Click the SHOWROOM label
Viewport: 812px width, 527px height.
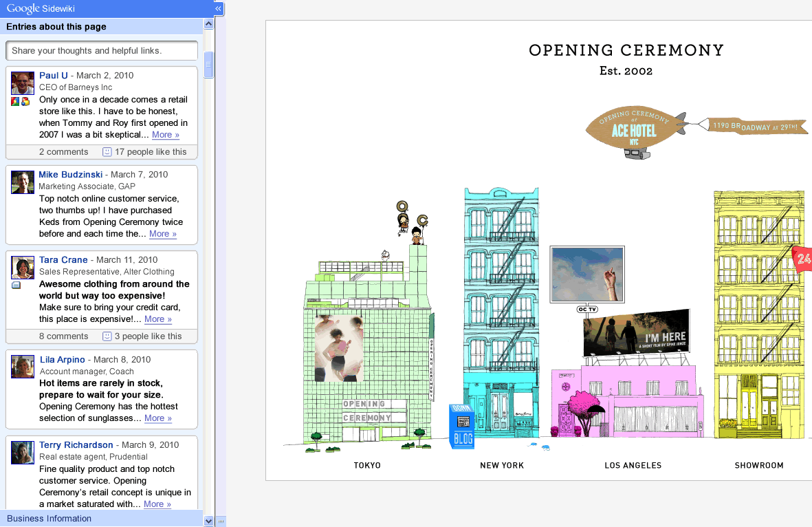(x=759, y=465)
